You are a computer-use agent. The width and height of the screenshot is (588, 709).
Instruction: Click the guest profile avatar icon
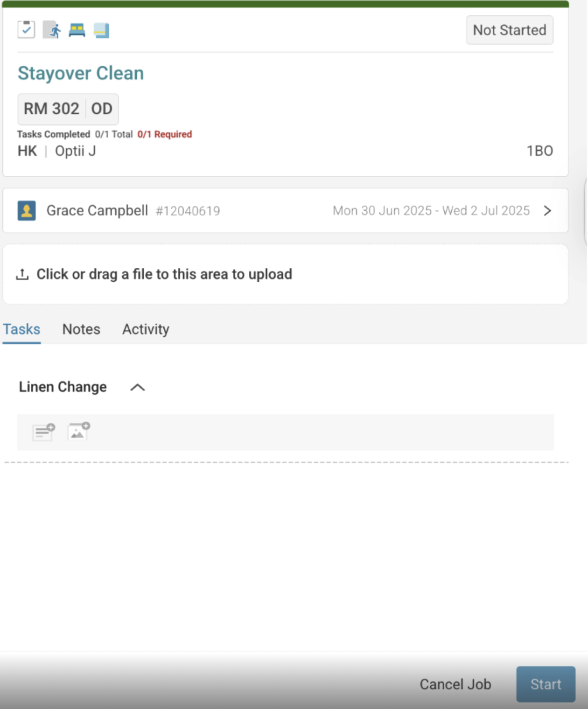coord(27,211)
